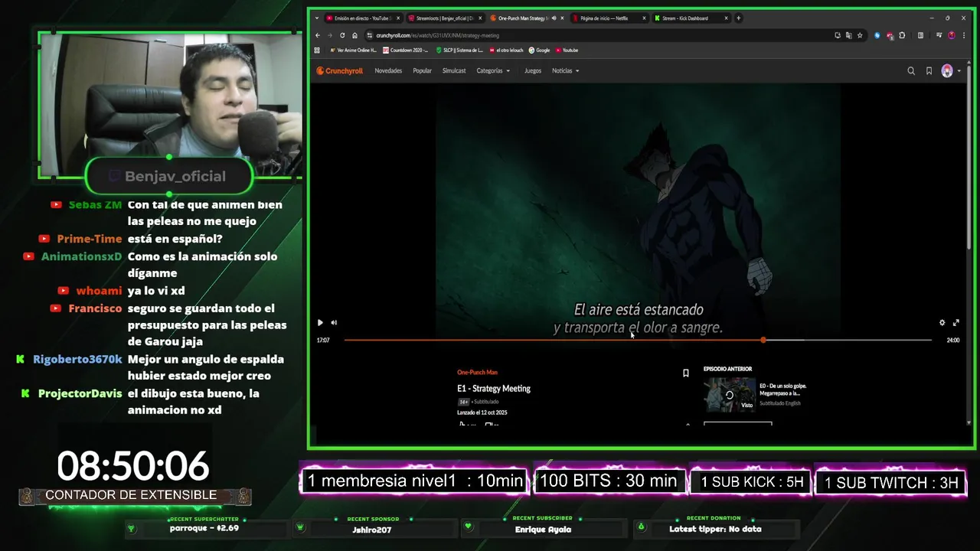Open the watchlist bookmark icon in Crunchyroll header
980x551 pixels.
929,71
